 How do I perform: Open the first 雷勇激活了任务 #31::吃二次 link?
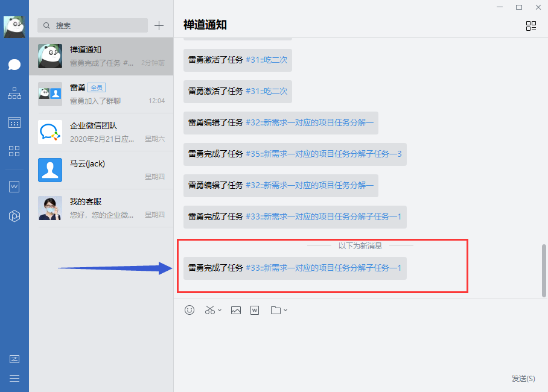pyautogui.click(x=267, y=60)
